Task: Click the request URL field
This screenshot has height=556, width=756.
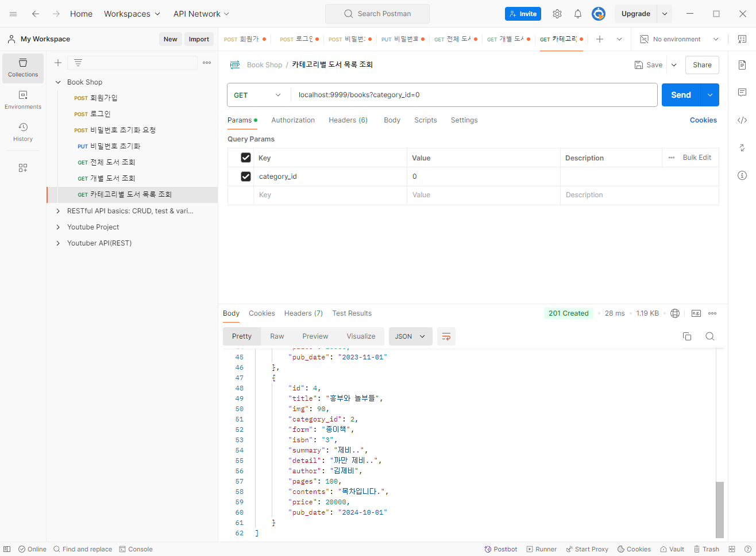Action: pos(474,95)
